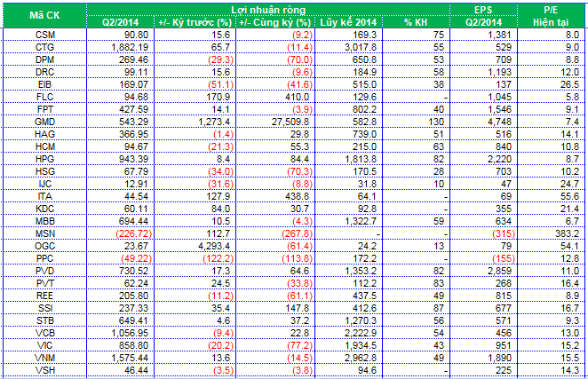Click the 'Lợi nhuận ròng' merged header
The width and height of the screenshot is (588, 379).
268,10
